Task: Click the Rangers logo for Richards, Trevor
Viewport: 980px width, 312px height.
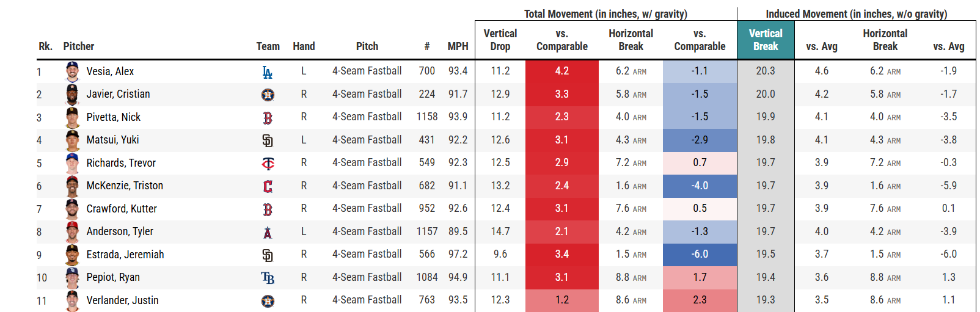Action: 268,163
